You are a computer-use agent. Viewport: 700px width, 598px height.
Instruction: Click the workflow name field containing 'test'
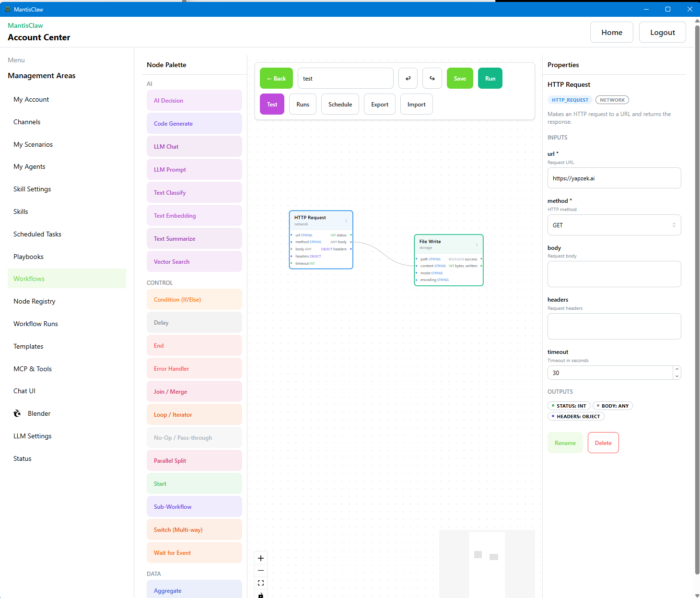pyautogui.click(x=345, y=78)
